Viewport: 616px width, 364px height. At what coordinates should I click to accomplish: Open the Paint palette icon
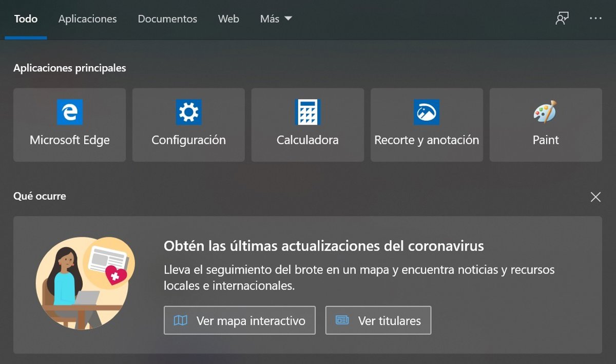click(x=545, y=112)
